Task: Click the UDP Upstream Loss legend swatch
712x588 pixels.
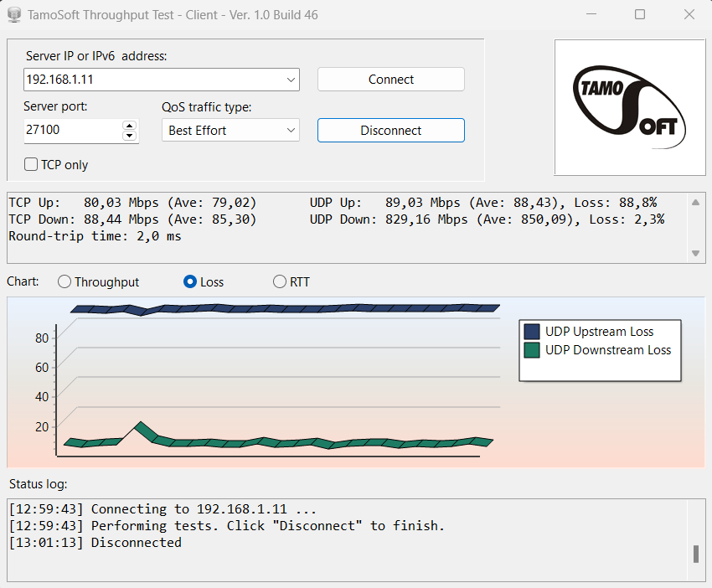Action: [x=532, y=332]
